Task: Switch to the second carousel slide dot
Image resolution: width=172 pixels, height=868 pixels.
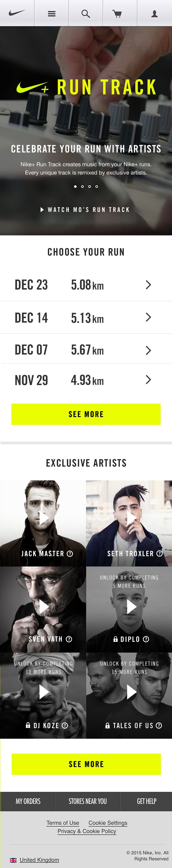Action: click(x=83, y=186)
